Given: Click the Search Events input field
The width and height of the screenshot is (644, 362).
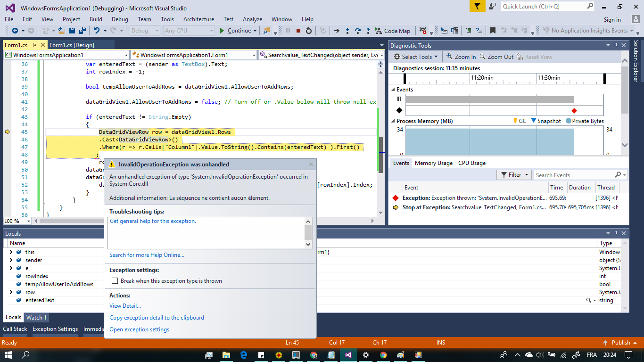Looking at the screenshot, I should point(581,175).
